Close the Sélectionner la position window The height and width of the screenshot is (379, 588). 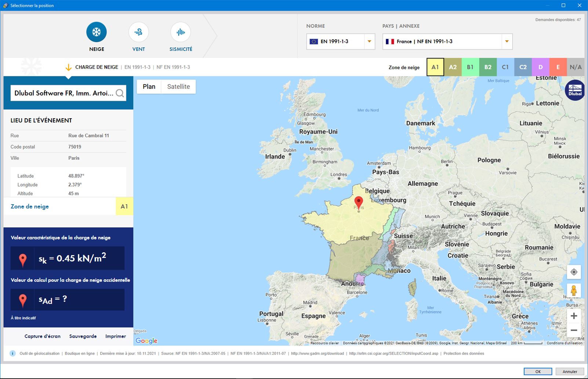coord(580,5)
